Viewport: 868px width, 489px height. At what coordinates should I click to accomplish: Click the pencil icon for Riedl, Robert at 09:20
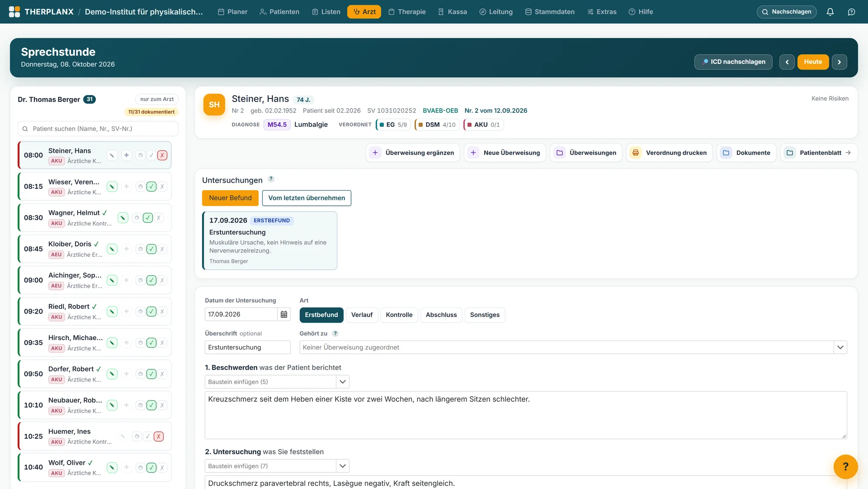click(112, 311)
